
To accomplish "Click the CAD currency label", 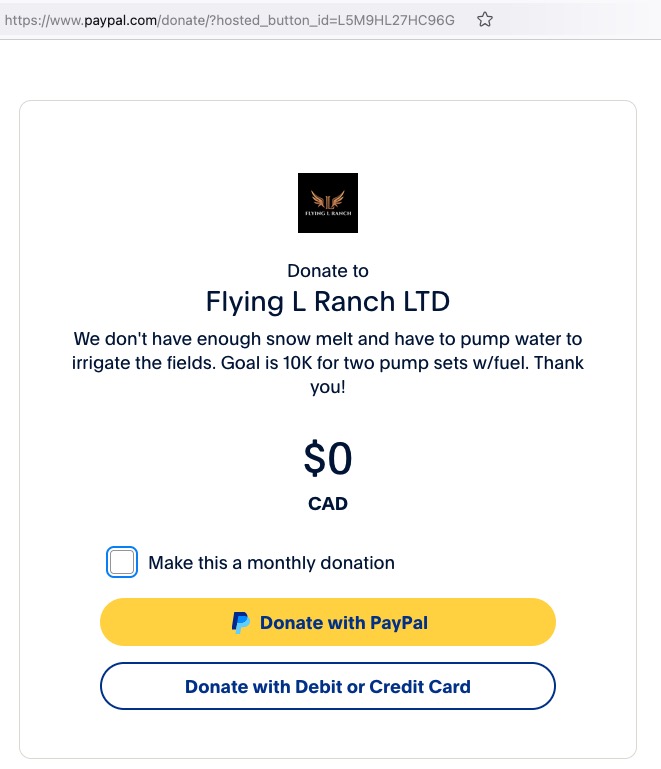I will (328, 504).
